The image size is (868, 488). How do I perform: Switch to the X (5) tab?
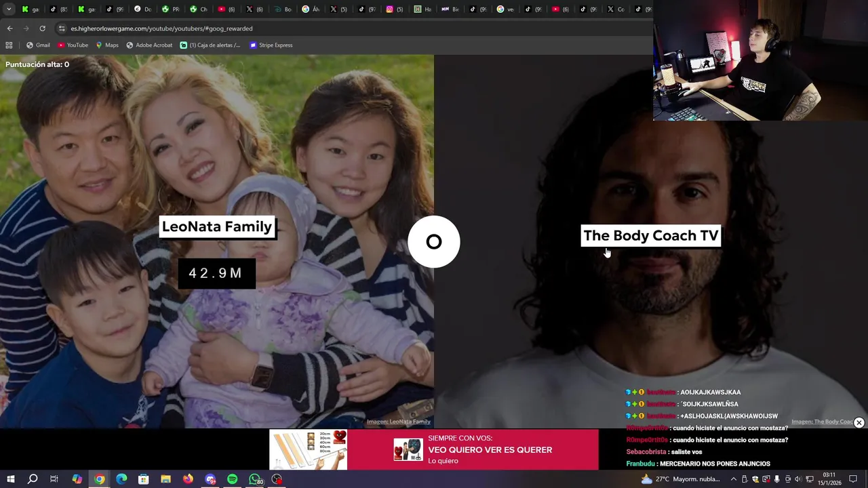338,9
